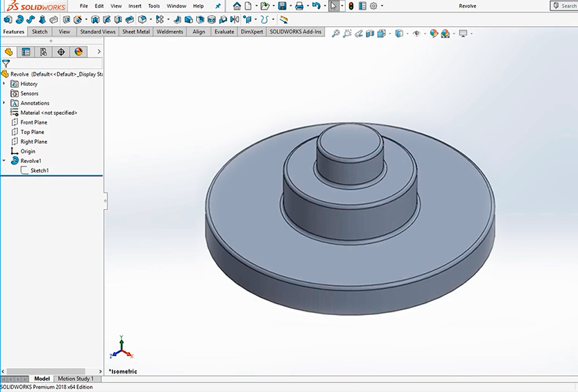This screenshot has height=392, width=578.
Task: Switch to the Sheet Metal tab
Action: (x=136, y=32)
